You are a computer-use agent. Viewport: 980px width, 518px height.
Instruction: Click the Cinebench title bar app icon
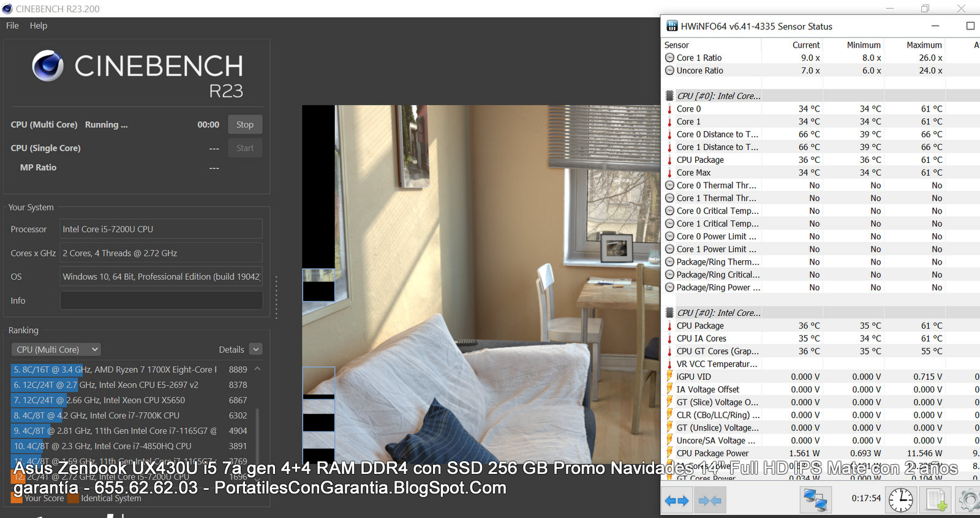[7, 9]
